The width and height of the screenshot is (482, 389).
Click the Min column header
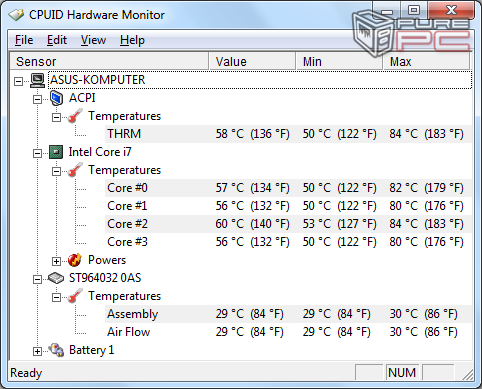pos(339,61)
